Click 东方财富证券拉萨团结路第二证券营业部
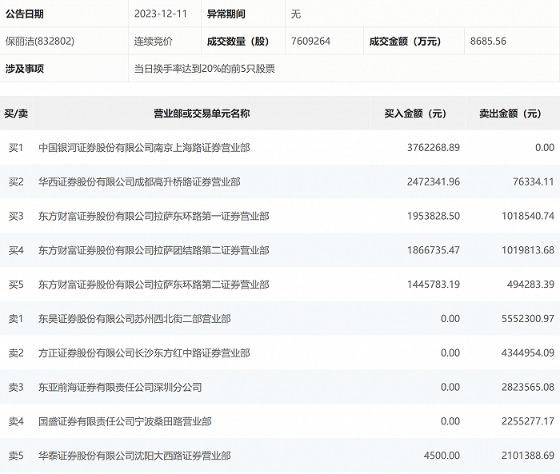The height and width of the screenshot is (474, 560). (x=154, y=250)
